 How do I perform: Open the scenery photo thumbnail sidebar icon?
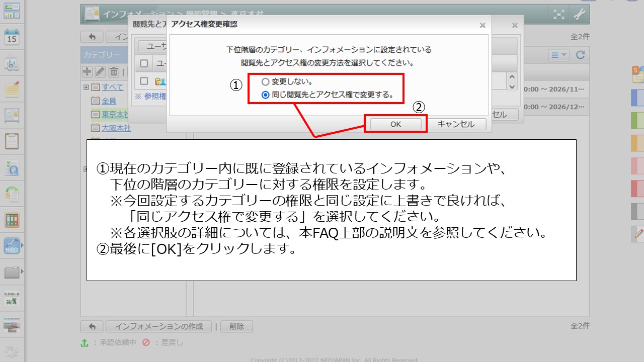(x=12, y=324)
